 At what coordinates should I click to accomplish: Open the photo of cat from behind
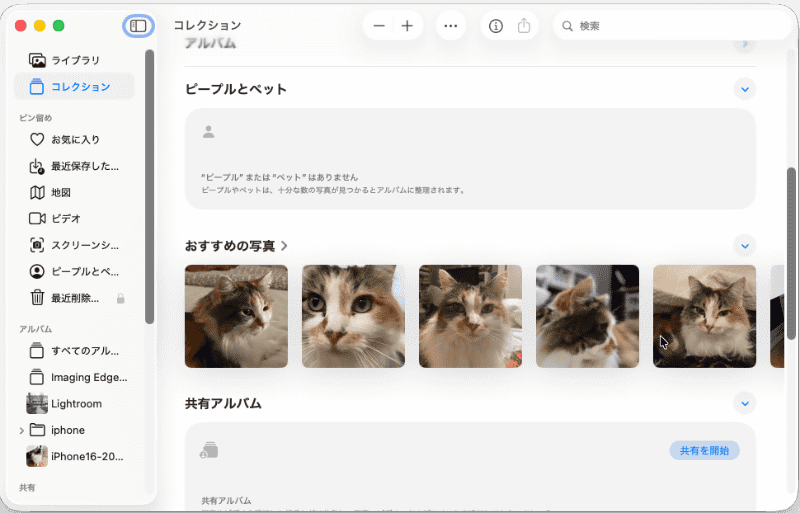[587, 316]
